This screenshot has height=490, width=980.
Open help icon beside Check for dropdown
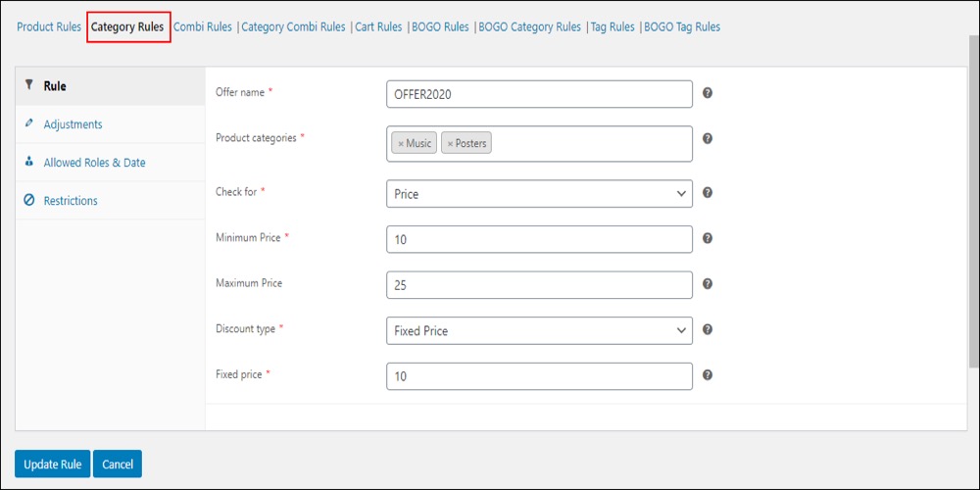708,192
